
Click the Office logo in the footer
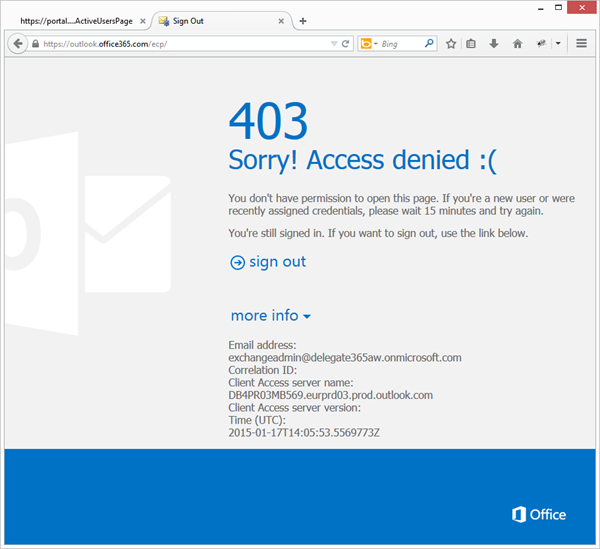point(539,515)
